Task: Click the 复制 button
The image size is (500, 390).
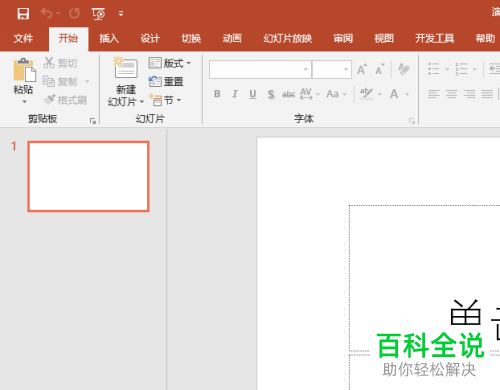Action: (60, 81)
